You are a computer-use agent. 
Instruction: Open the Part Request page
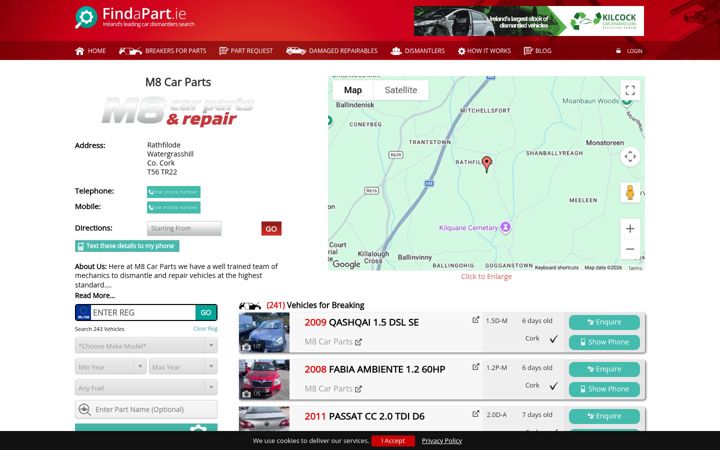click(246, 51)
